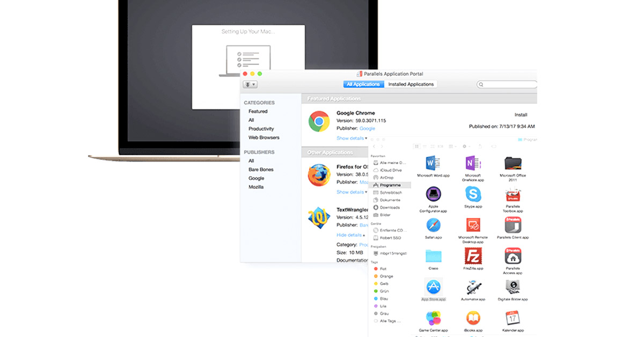Open Parallels Client.app icon
The height and width of the screenshot is (337, 644).
514,225
